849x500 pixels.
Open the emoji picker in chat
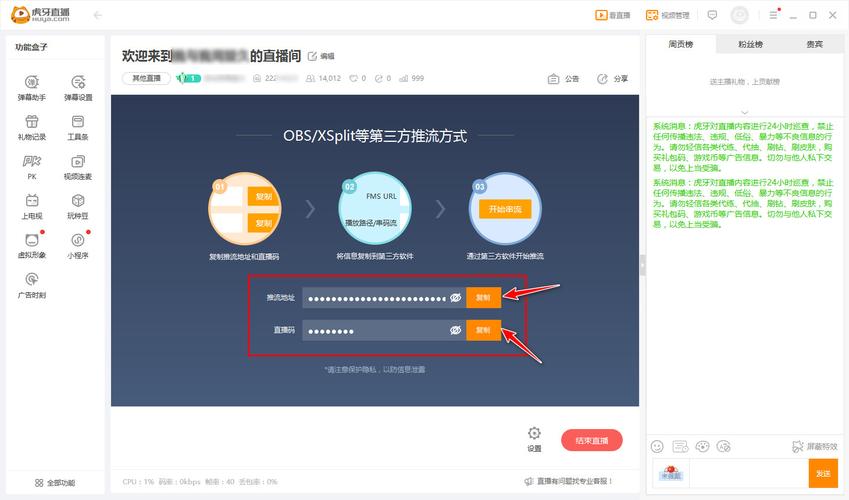tap(657, 446)
